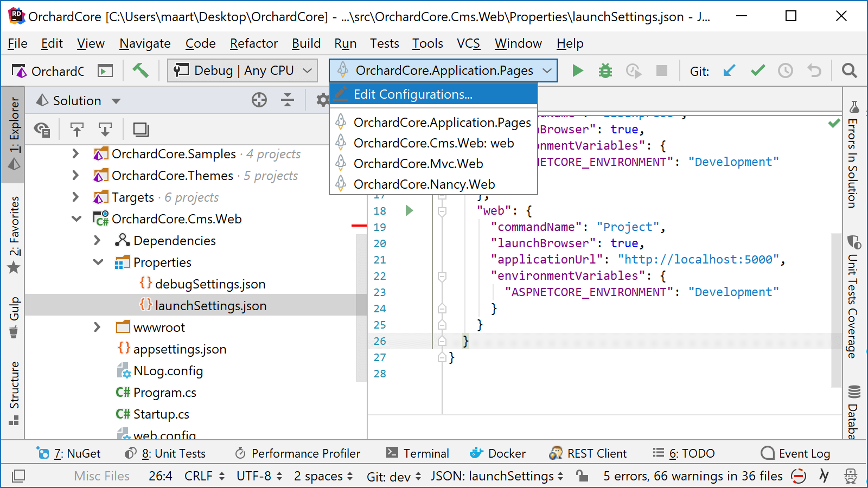Screen dimensions: 868x488
Task: Enable Always Select Opened File crosshair
Action: [x=259, y=100]
